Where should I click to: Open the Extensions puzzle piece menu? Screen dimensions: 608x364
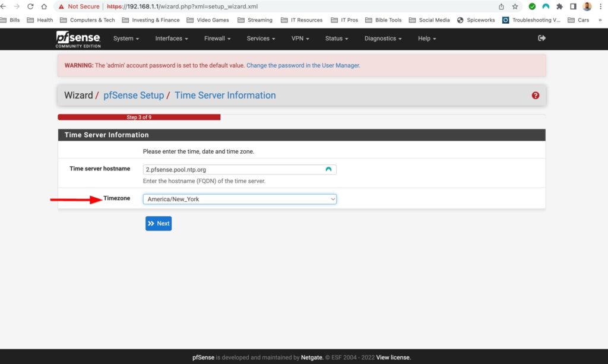tap(559, 7)
